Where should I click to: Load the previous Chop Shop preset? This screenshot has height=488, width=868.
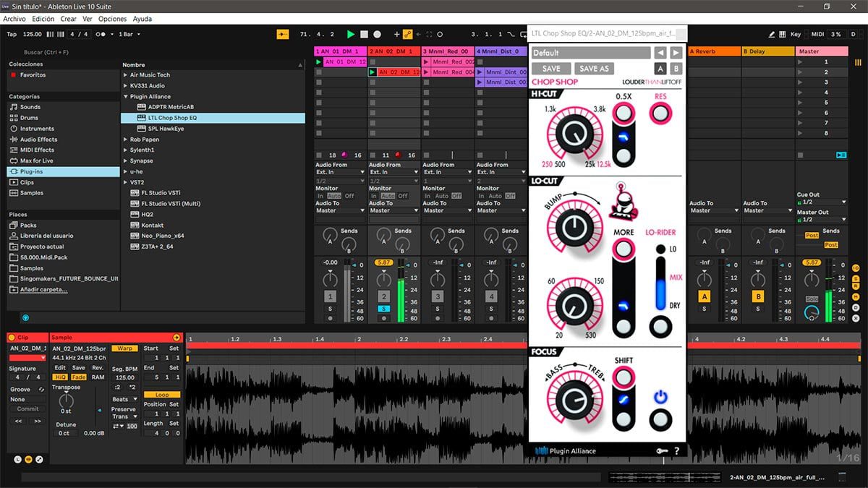pos(660,53)
